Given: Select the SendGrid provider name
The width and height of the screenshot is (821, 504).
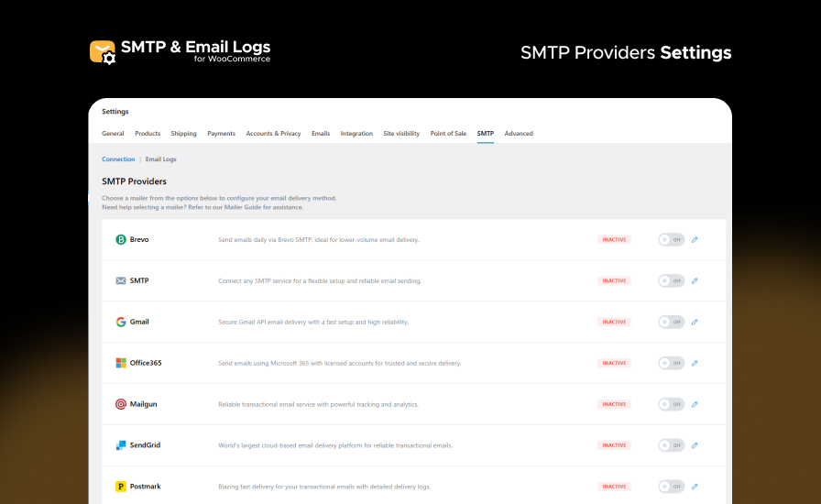Looking at the screenshot, I should (x=145, y=445).
